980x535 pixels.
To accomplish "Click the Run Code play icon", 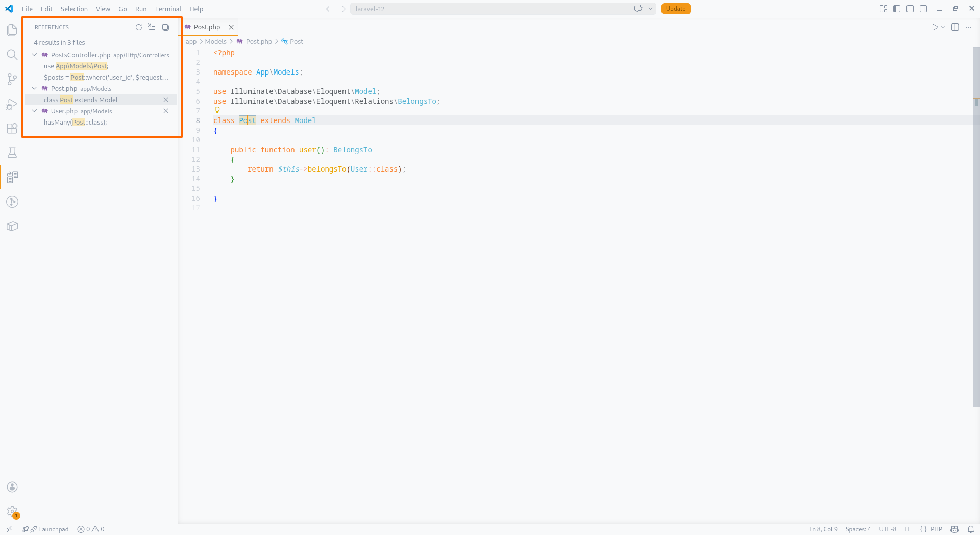I will point(935,27).
